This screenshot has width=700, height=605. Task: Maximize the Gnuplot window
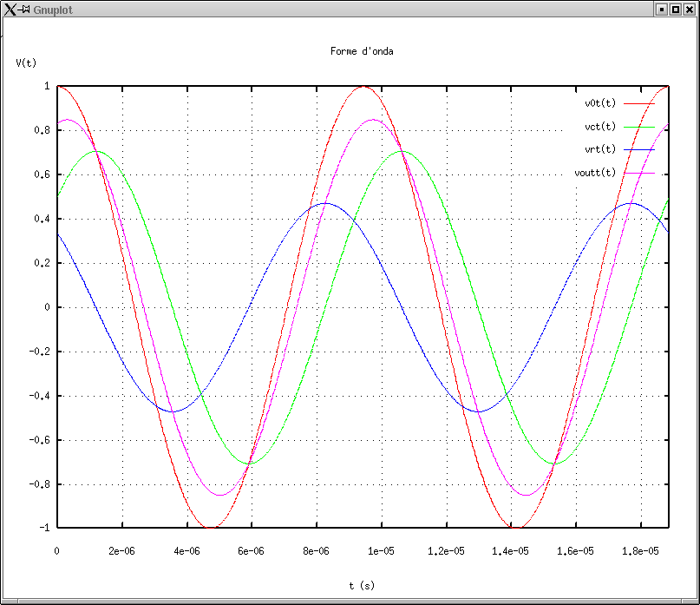[x=675, y=10]
